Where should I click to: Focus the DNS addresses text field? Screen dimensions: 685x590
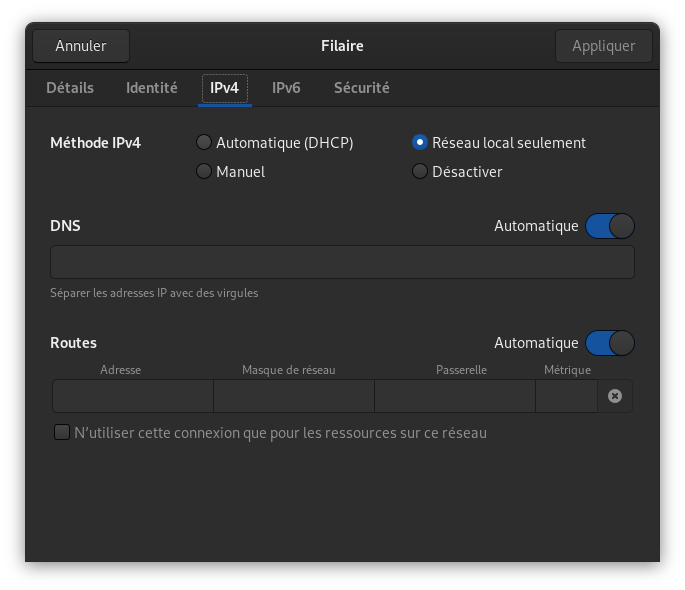[x=342, y=262]
